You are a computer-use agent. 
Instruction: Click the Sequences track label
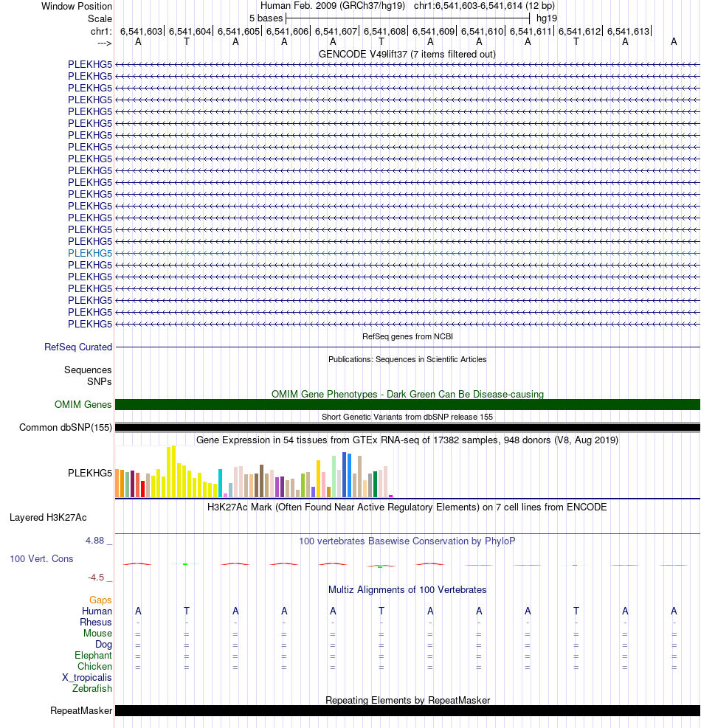(88, 370)
